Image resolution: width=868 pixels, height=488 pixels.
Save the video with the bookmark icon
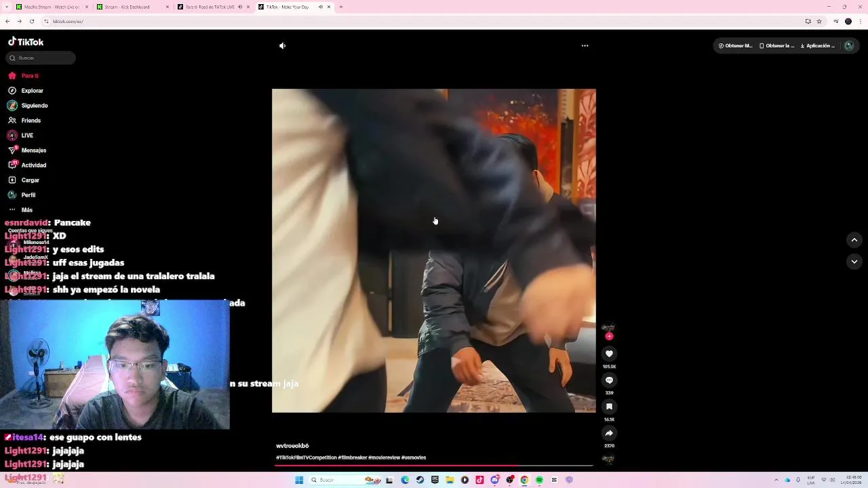click(x=609, y=407)
